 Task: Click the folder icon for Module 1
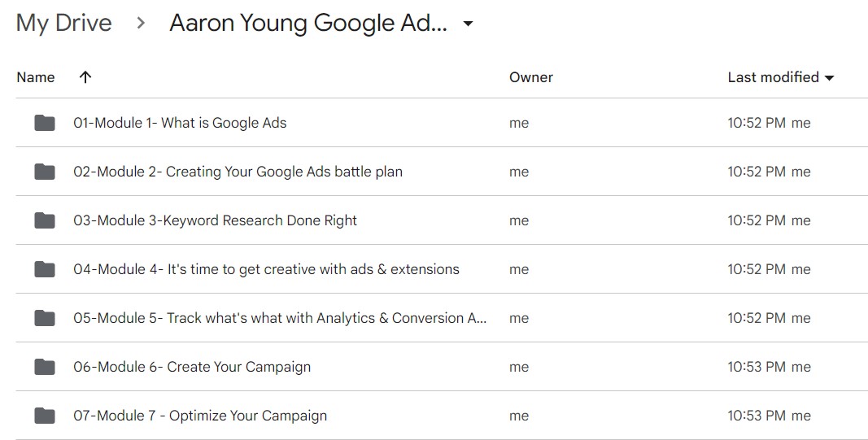(x=44, y=123)
